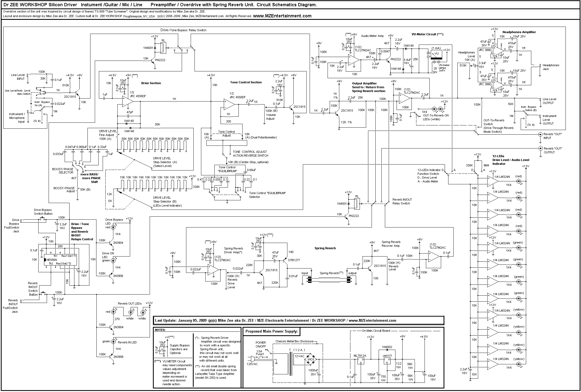
Task: Click the Reverb OUT LEDs label
Action: 130,304
